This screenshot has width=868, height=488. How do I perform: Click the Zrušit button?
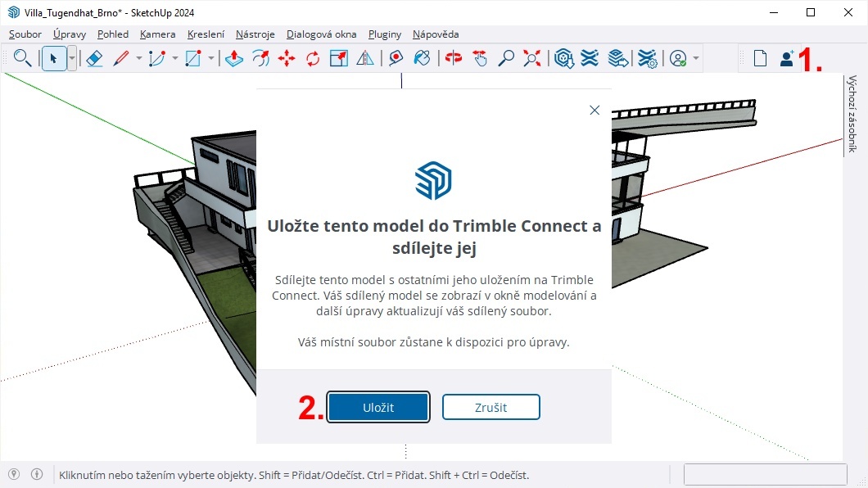[x=491, y=407]
